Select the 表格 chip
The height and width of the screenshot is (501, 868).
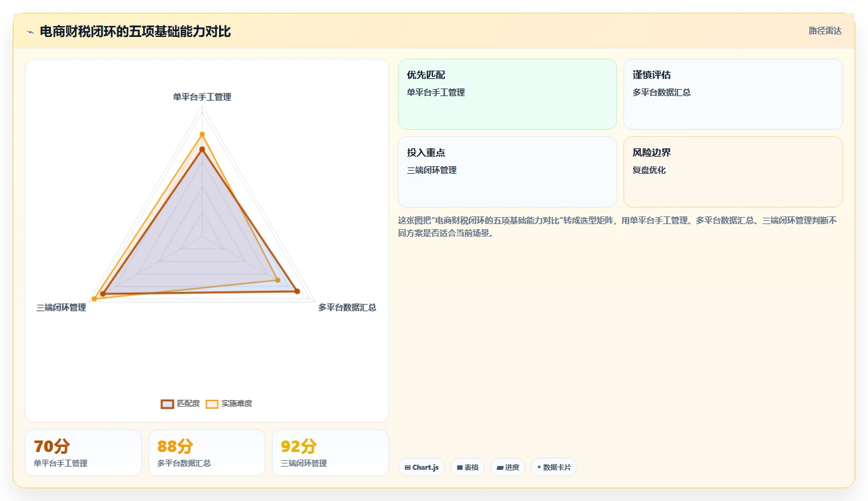click(x=467, y=467)
